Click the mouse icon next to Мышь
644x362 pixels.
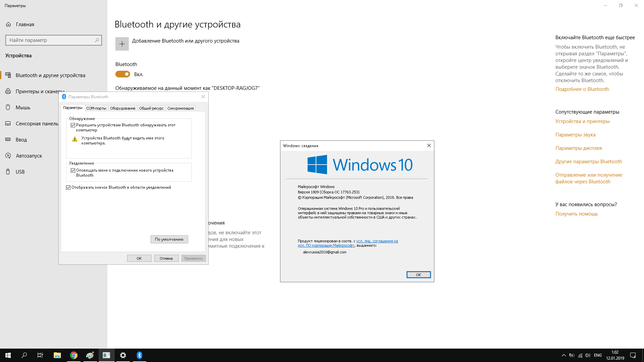(8, 107)
